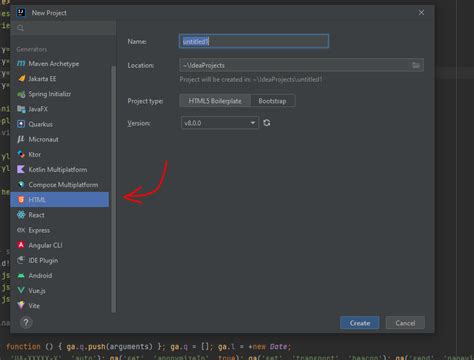Click the Kotlin Multiplatform icon

[x=21, y=169]
